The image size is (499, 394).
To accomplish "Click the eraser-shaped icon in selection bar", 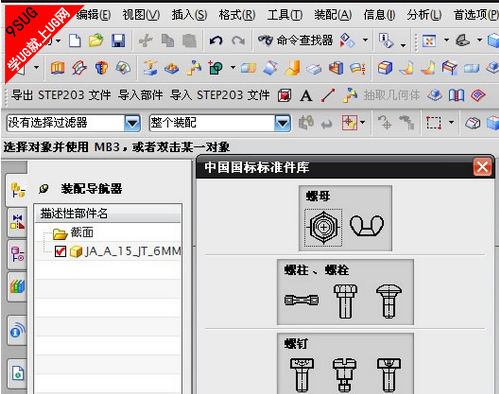I will tap(472, 123).
